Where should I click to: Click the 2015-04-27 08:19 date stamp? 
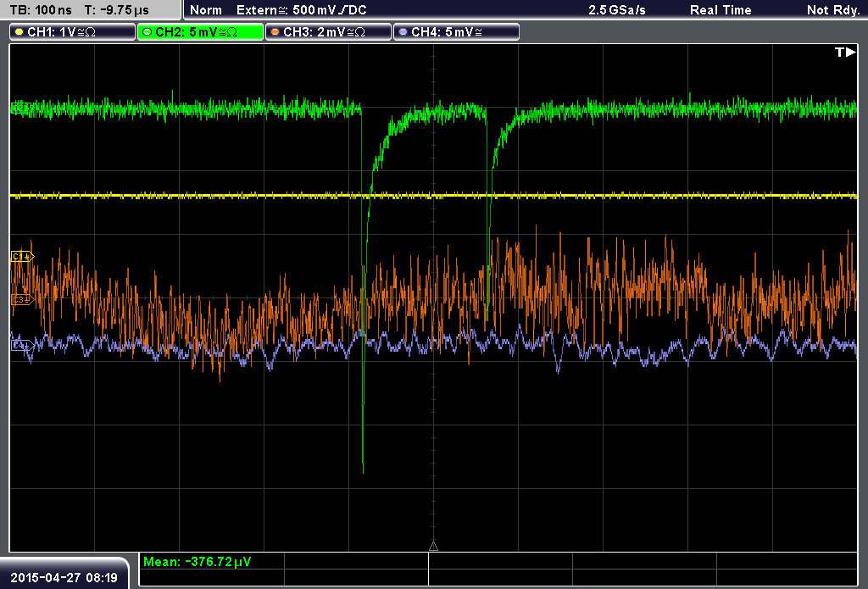point(64,577)
